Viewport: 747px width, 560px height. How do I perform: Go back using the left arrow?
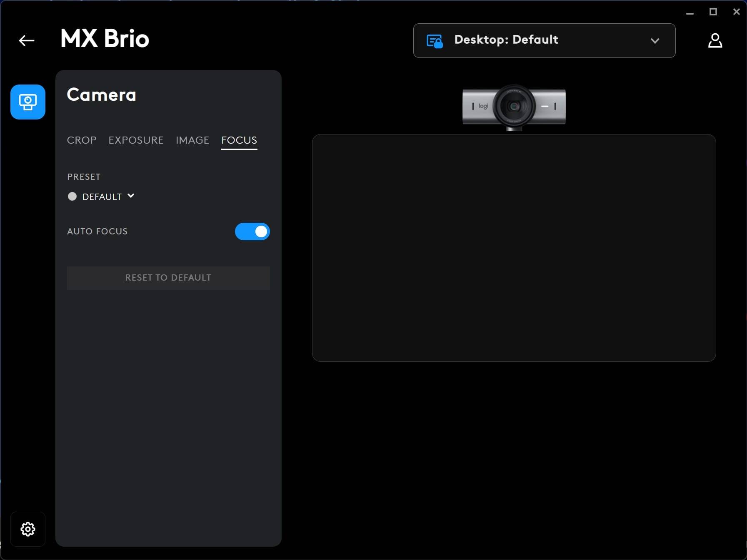tap(27, 40)
